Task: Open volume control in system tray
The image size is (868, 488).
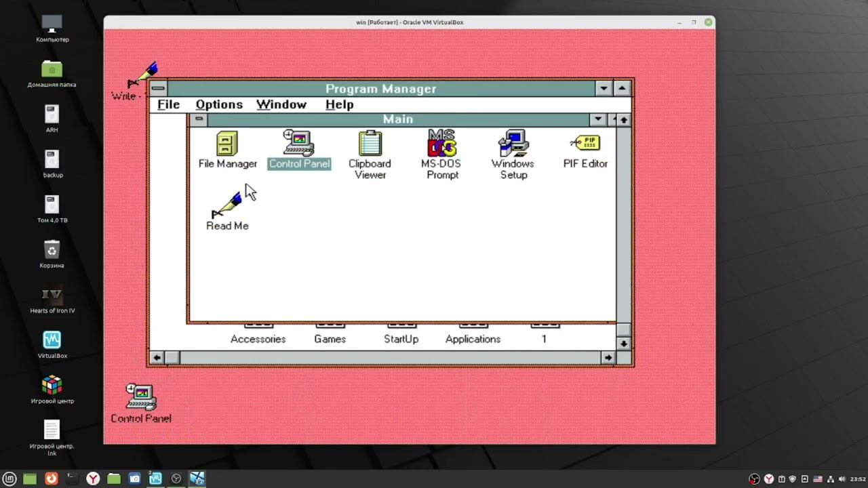Action: click(842, 479)
